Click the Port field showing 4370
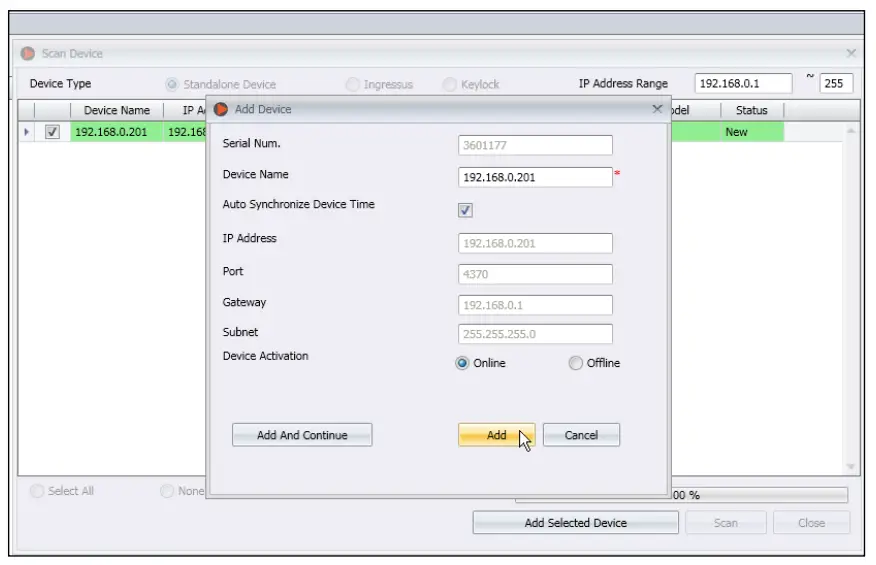 (535, 274)
